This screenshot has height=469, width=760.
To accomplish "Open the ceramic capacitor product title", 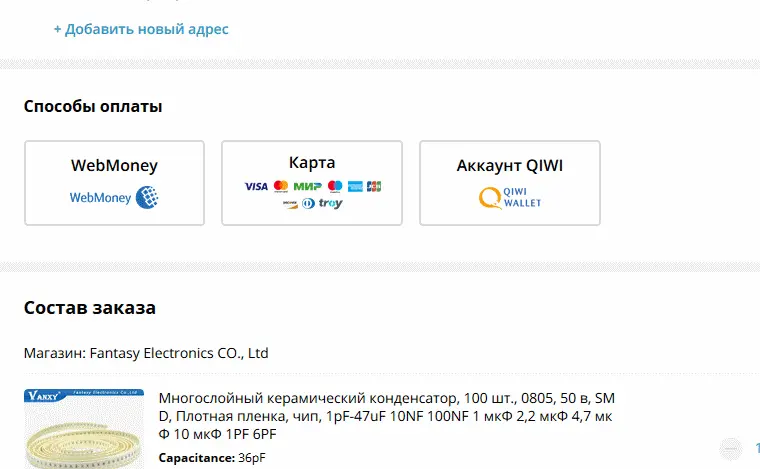I will click(386, 416).
